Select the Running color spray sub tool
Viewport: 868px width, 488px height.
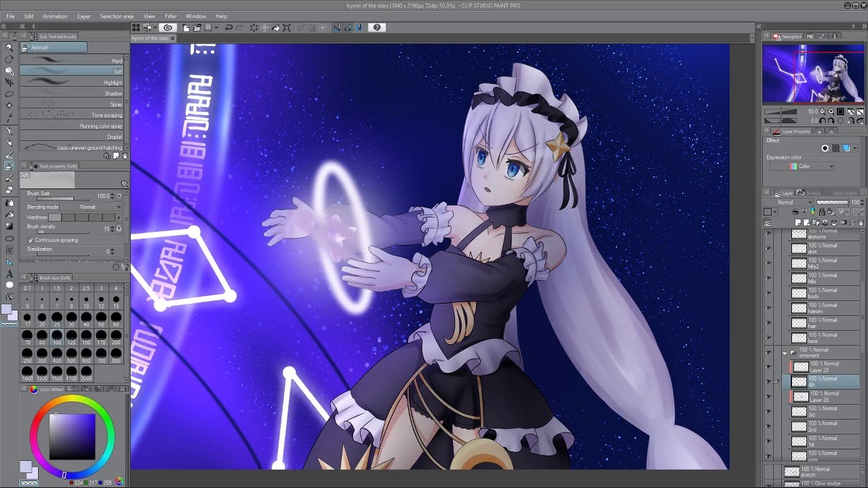[71, 125]
